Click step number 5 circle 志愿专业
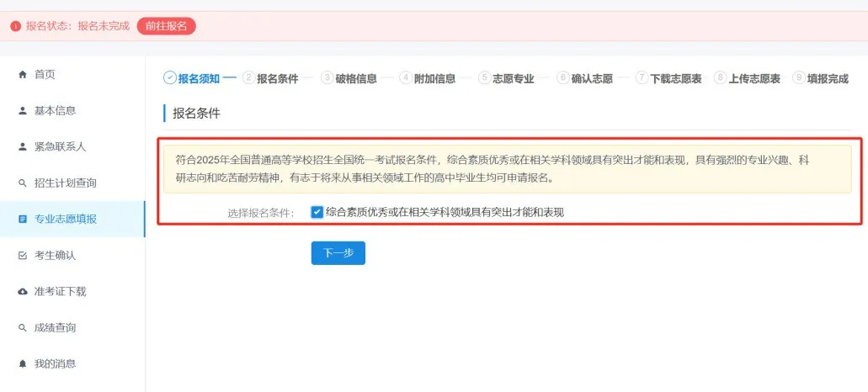This screenshot has height=392, width=868. pyautogui.click(x=484, y=78)
